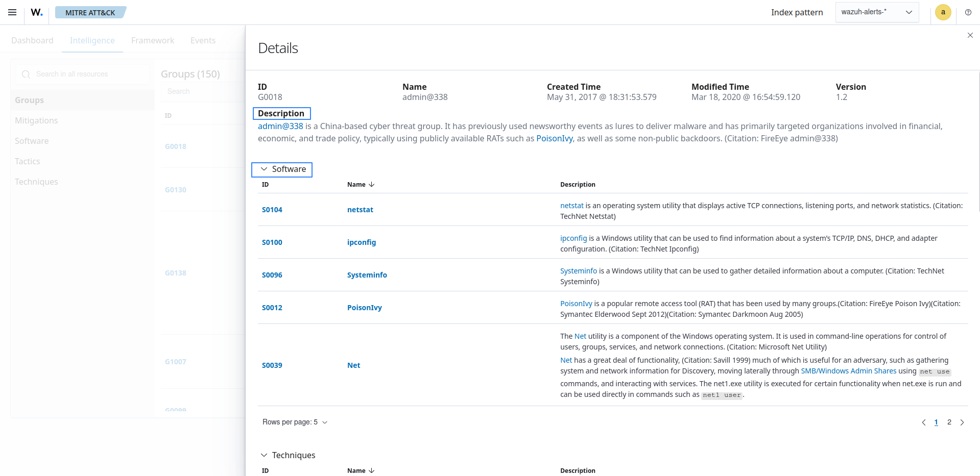Go to page 2 of Software

(x=949, y=422)
